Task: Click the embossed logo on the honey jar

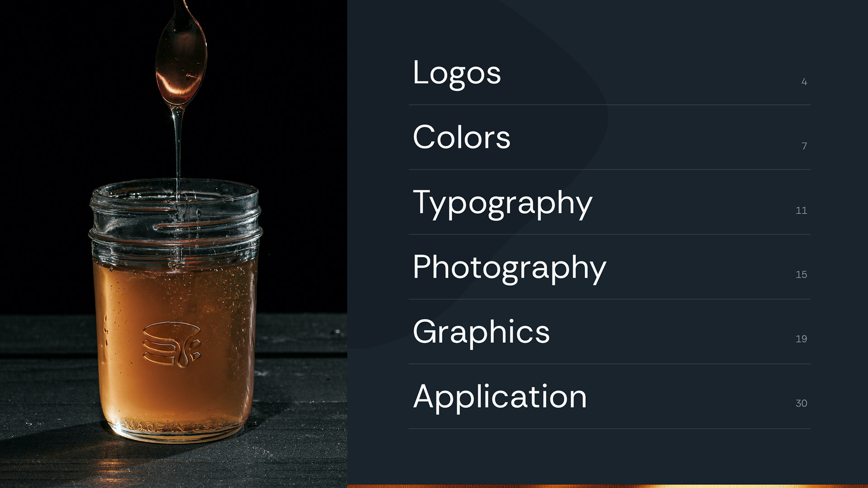Action: pyautogui.click(x=172, y=344)
